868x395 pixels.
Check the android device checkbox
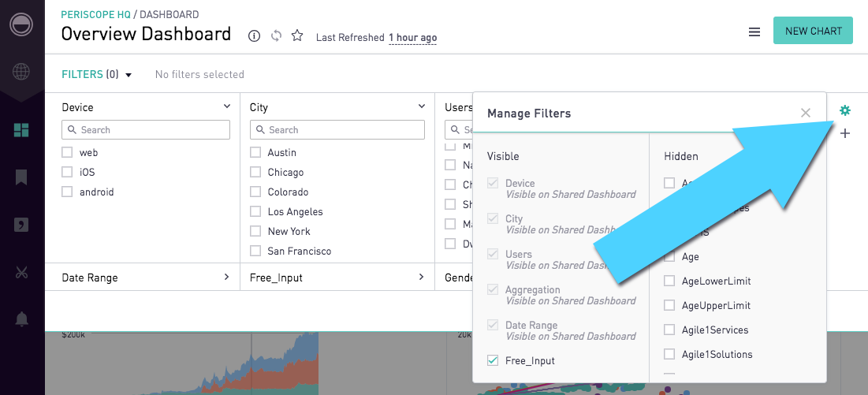pyautogui.click(x=67, y=192)
